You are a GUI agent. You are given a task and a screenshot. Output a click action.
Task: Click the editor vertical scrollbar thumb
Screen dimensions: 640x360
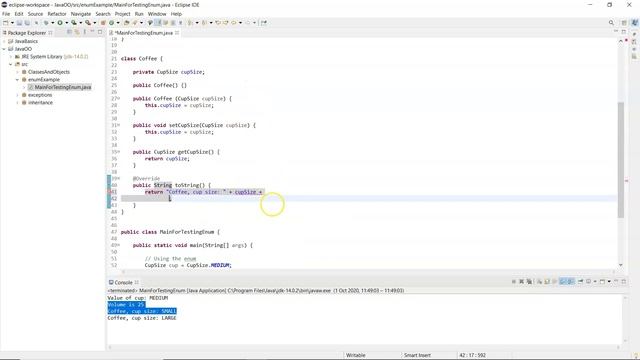621,159
